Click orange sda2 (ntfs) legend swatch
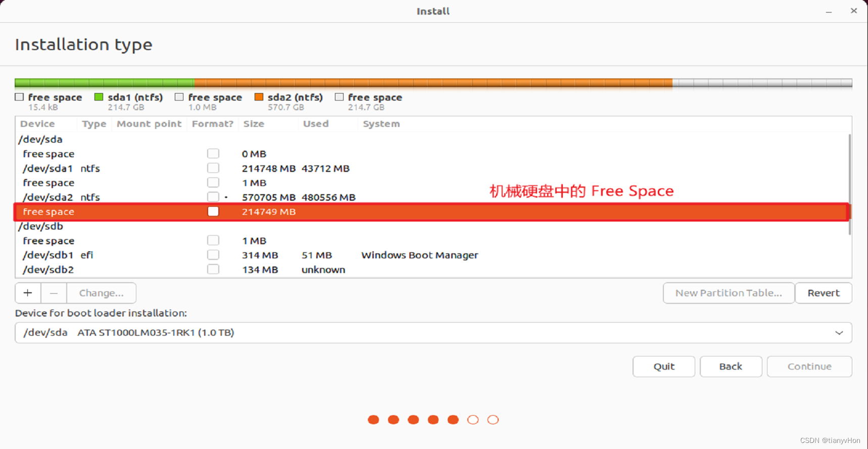This screenshot has height=449, width=868. pos(259,97)
